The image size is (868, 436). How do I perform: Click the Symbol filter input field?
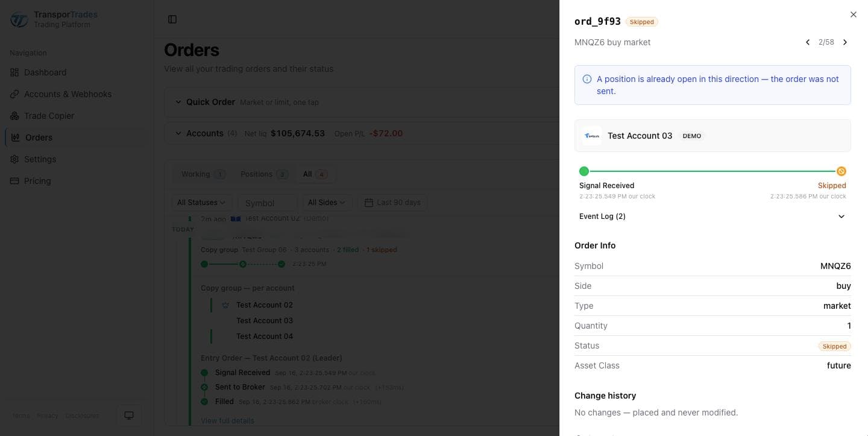coord(267,203)
